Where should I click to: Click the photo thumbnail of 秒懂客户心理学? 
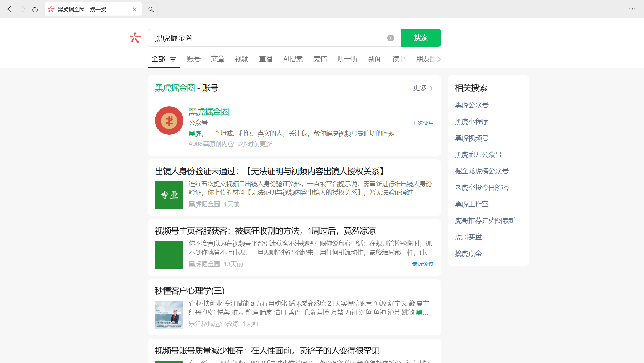pos(169,315)
